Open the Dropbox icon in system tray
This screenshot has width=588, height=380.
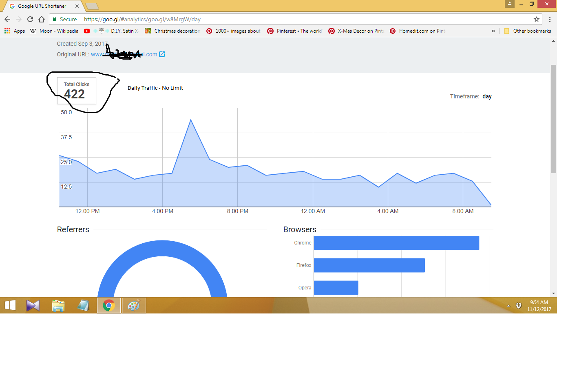(x=519, y=305)
